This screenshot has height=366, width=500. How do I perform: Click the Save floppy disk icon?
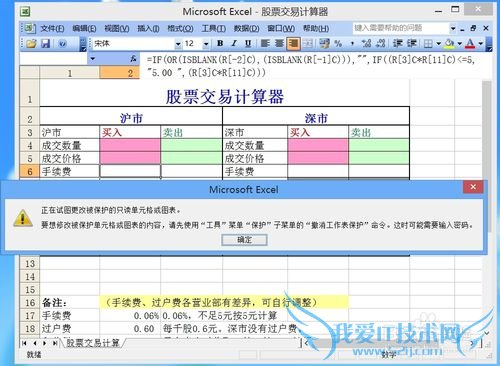pyautogui.click(x=45, y=44)
